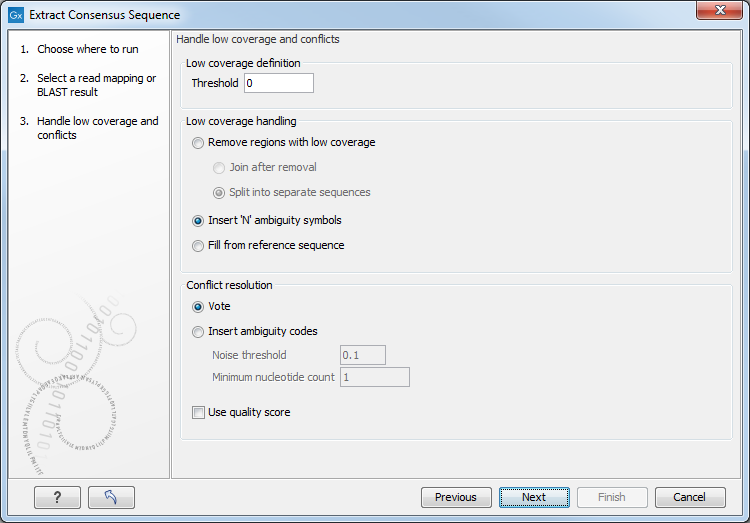Viewport: 750px width, 523px height.
Task: Click the reset settings arrow button
Action: 111,497
